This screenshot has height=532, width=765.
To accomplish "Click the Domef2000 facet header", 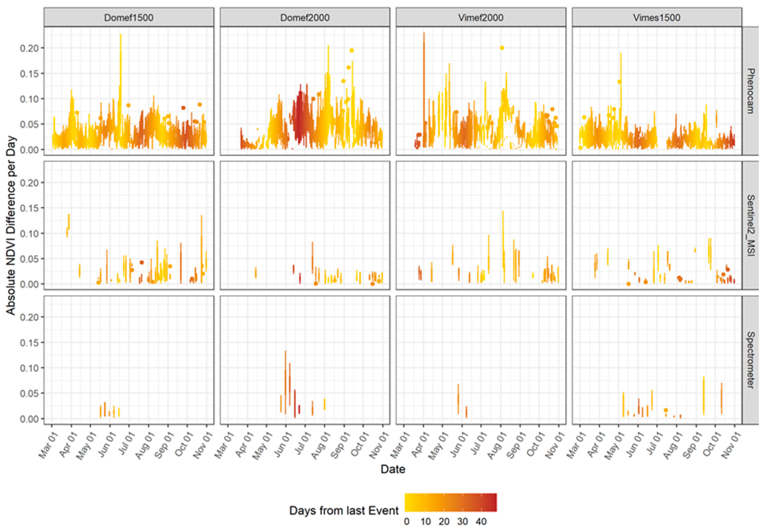I will pos(305,17).
